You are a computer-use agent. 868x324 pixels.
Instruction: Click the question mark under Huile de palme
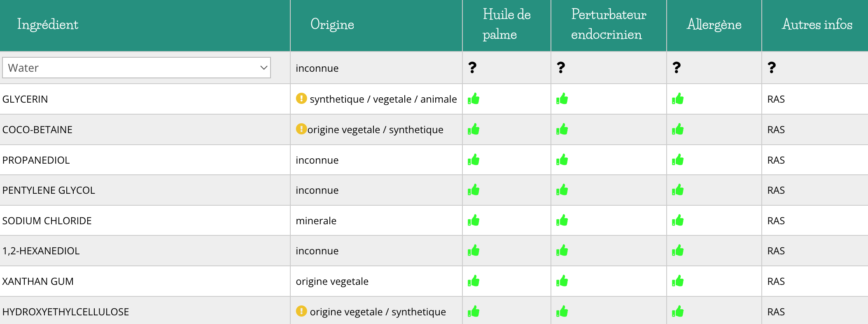coord(472,67)
